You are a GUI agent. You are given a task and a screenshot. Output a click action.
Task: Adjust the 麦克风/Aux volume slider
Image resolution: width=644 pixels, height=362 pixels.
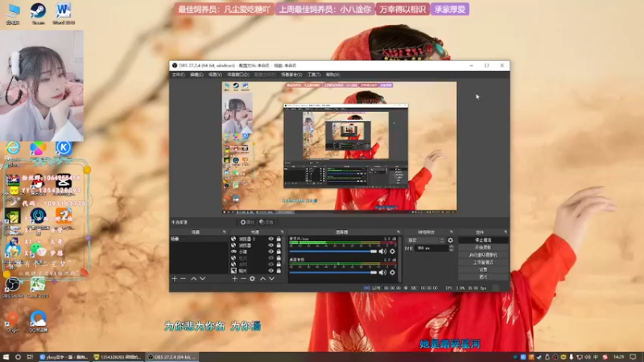[x=332, y=251]
